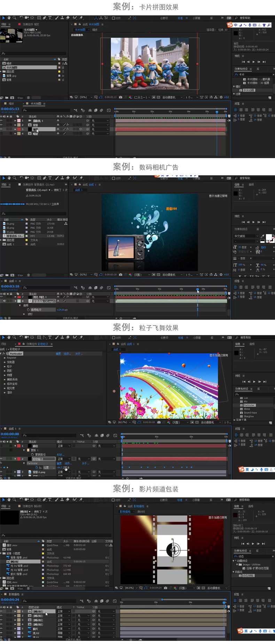
Task: Mute the 背景音乐 (2).mp3 layer audio in 数码相机广告
Action: (x=5, y=301)
